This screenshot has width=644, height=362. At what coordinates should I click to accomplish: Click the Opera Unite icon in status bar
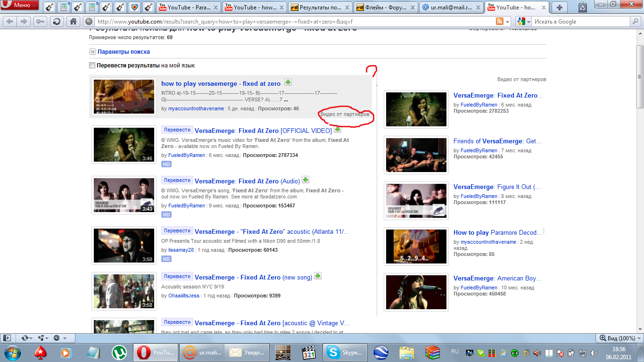(x=40, y=338)
